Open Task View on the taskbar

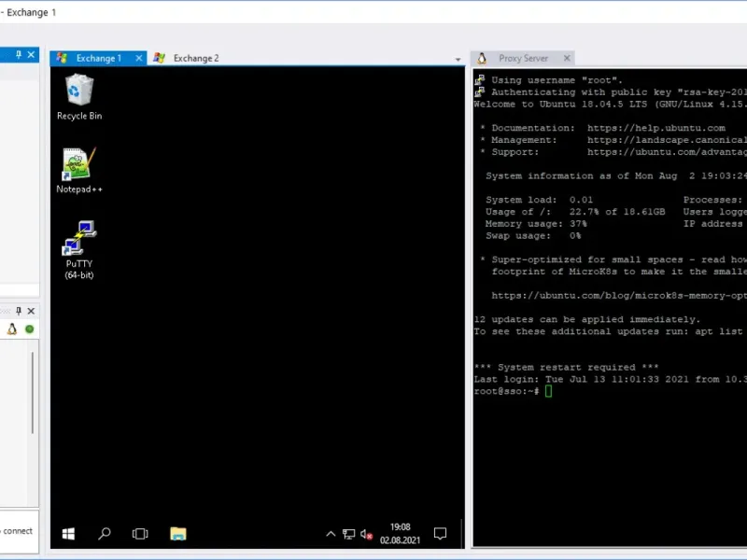click(140, 534)
